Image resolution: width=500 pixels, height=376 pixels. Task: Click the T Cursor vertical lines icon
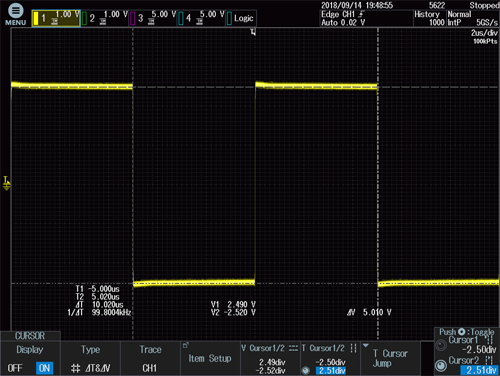pos(354,348)
